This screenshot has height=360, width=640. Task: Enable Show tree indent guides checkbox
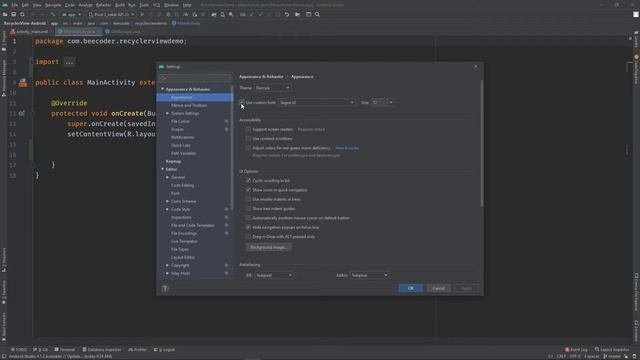click(x=248, y=209)
